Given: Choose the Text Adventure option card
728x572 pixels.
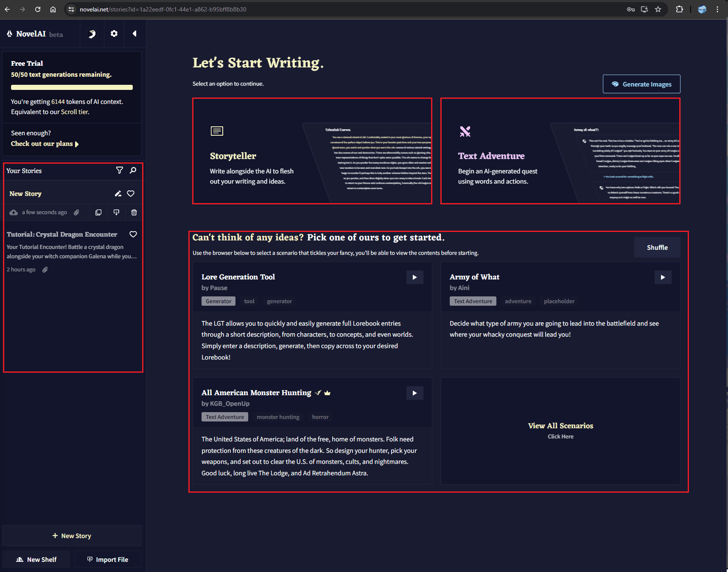Looking at the screenshot, I should click(560, 151).
